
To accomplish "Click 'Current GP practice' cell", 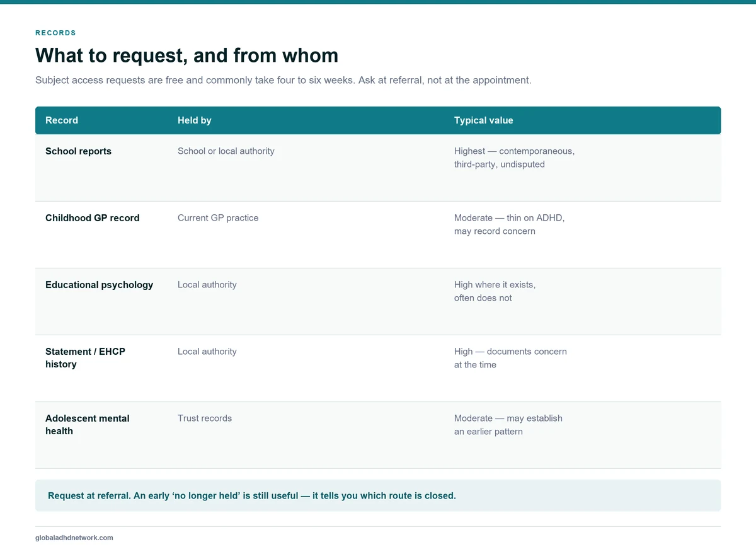I will pyautogui.click(x=218, y=218).
